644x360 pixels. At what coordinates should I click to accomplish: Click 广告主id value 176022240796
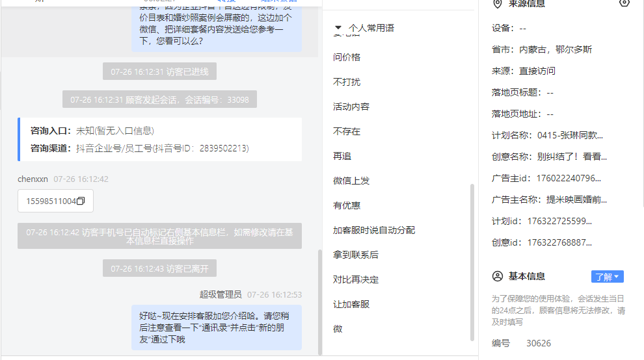coord(569,178)
